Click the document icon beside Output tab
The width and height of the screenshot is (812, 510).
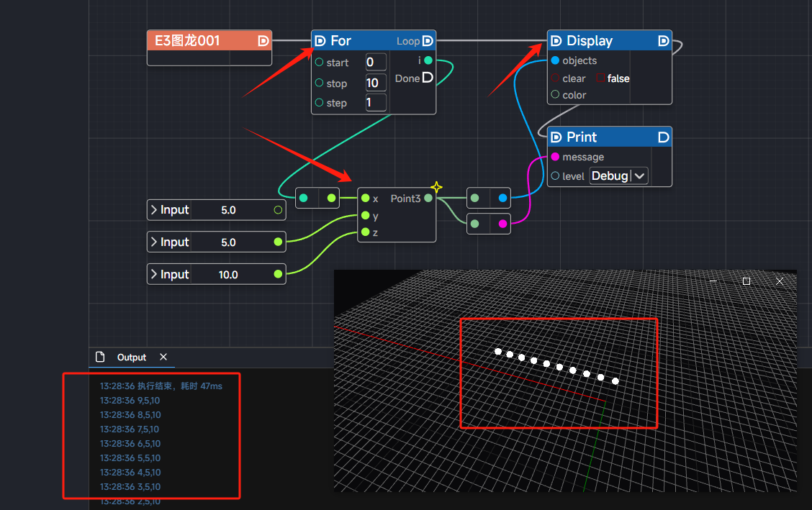point(101,358)
